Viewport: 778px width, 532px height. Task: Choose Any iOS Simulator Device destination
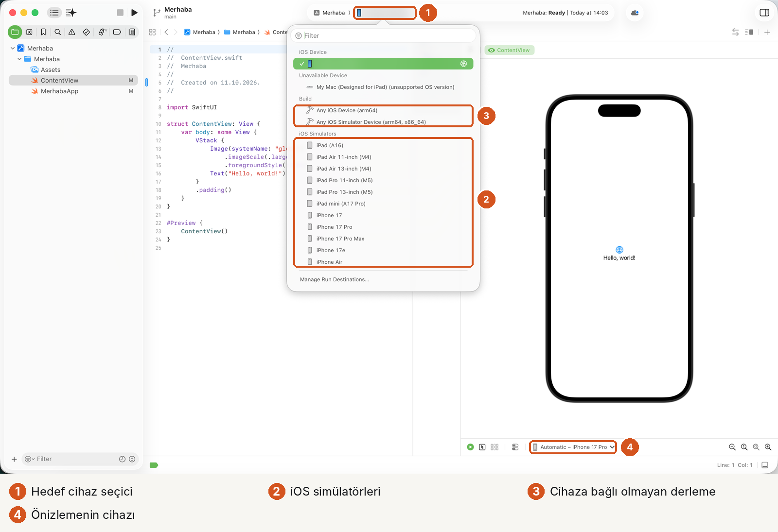383,122
